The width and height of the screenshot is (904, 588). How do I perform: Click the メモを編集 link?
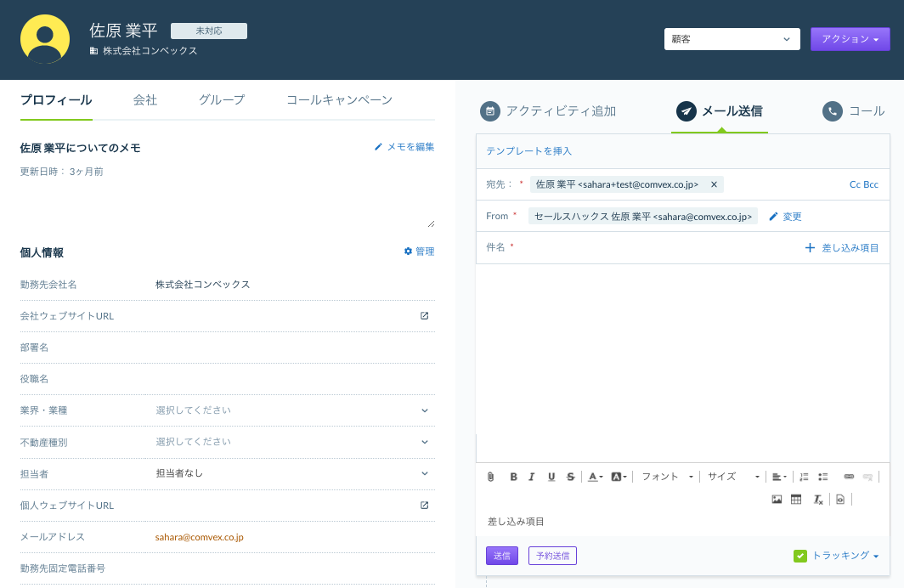pyautogui.click(x=404, y=147)
